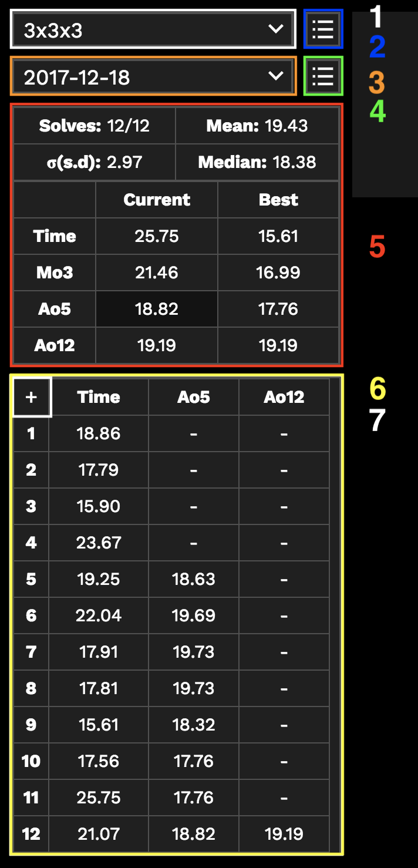Viewport: 418px width, 868px height.
Task: Expand the 2017-12-18 session dropdown
Action: [153, 76]
